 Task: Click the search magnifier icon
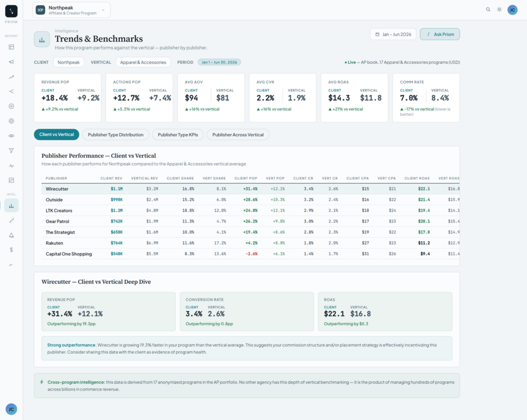488,9
